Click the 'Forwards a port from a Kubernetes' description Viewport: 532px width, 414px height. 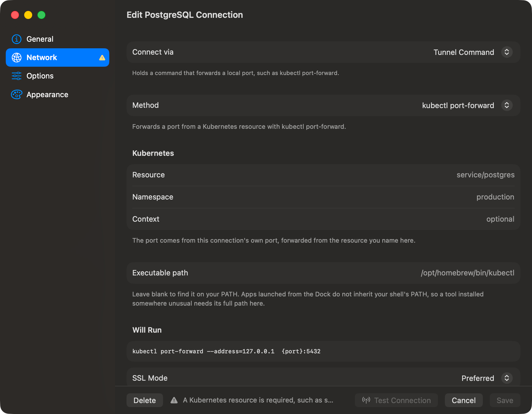pyautogui.click(x=239, y=126)
